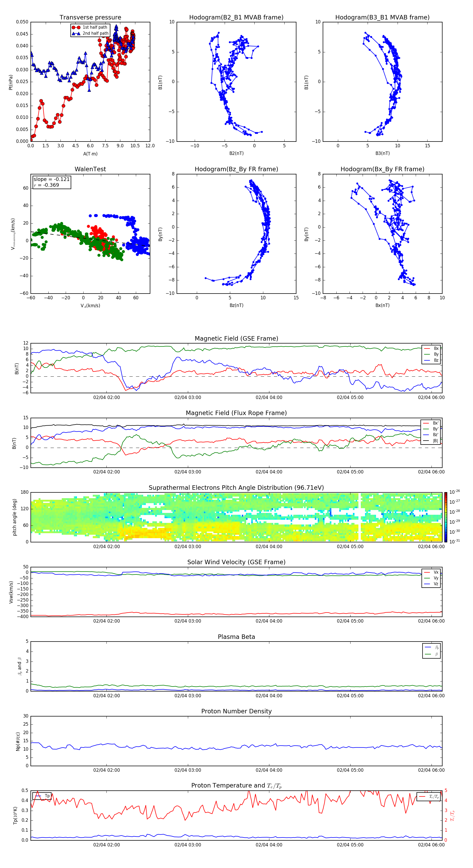Click Vz legend entry in velocity panel

[431, 584]
